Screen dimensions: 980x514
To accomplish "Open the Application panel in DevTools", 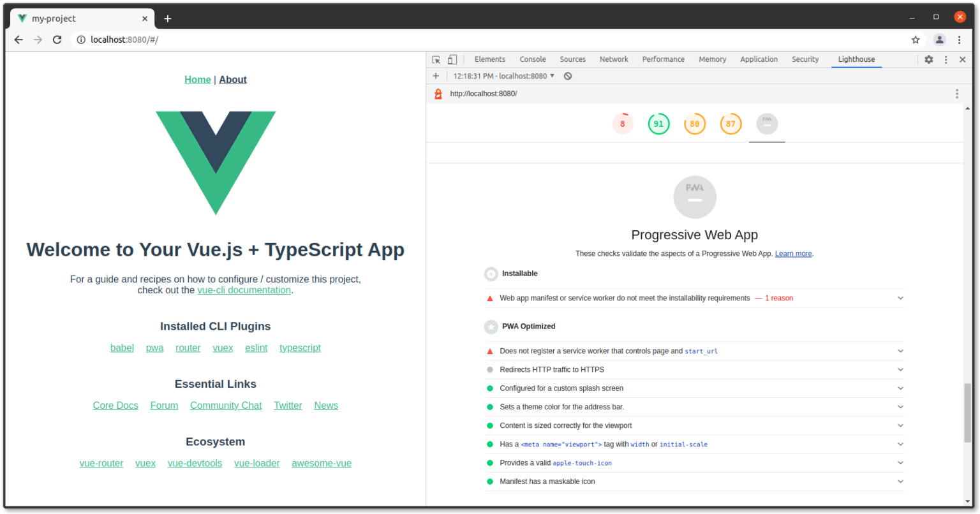I will click(759, 59).
